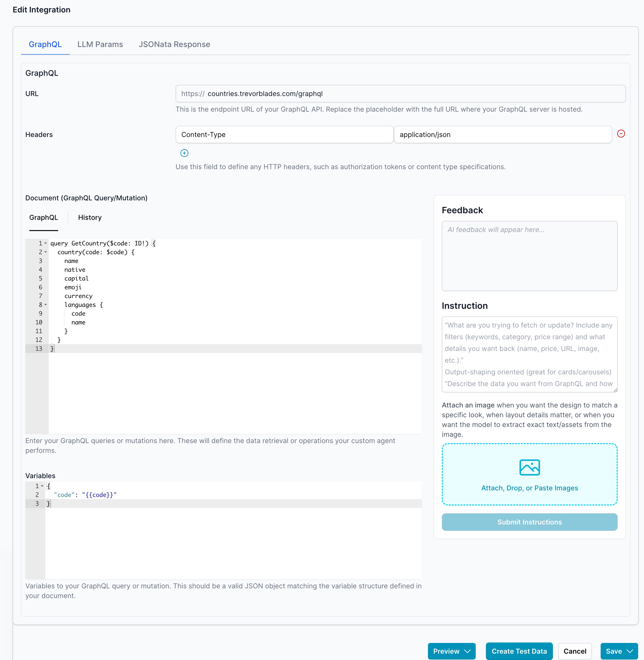Open the History tab in the document editor
The image size is (644, 660).
point(89,217)
